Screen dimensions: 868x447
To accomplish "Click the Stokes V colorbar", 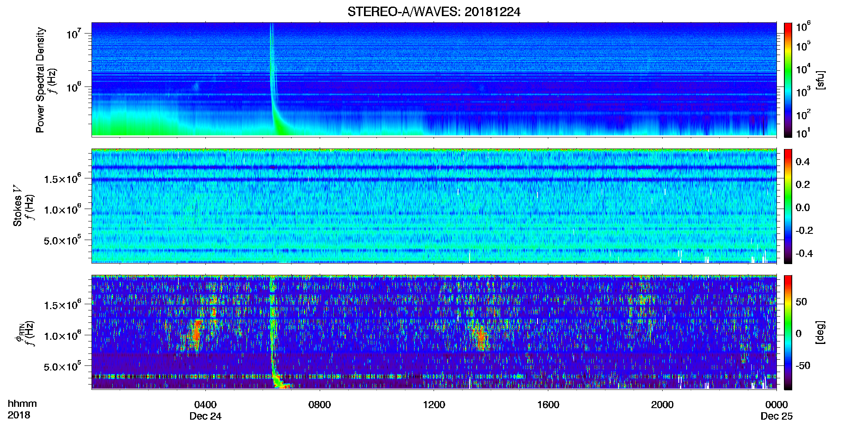I will point(788,206).
